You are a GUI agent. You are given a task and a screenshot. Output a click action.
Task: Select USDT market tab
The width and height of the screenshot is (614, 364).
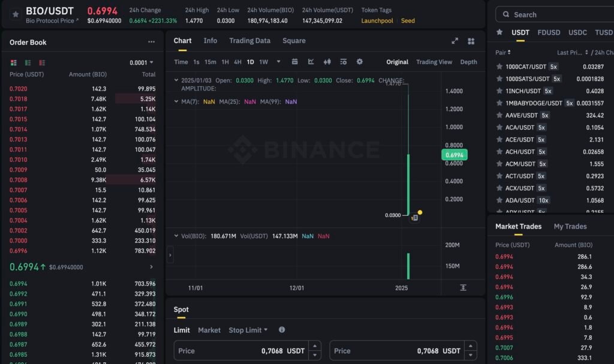pyautogui.click(x=520, y=32)
